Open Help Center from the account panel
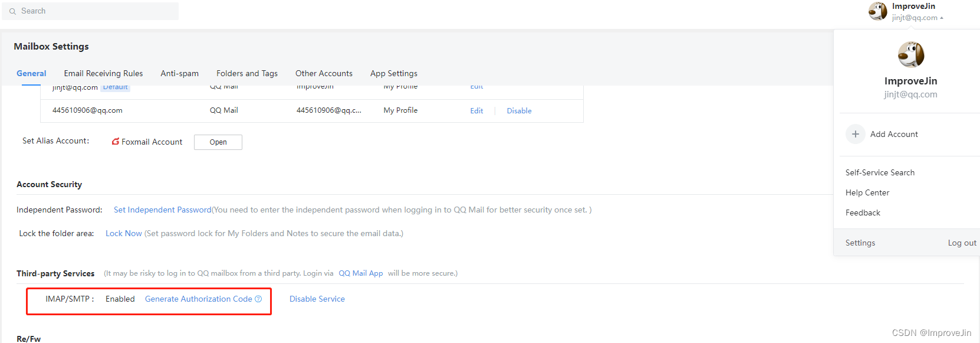Screen dimensions: 980x343 point(867,192)
